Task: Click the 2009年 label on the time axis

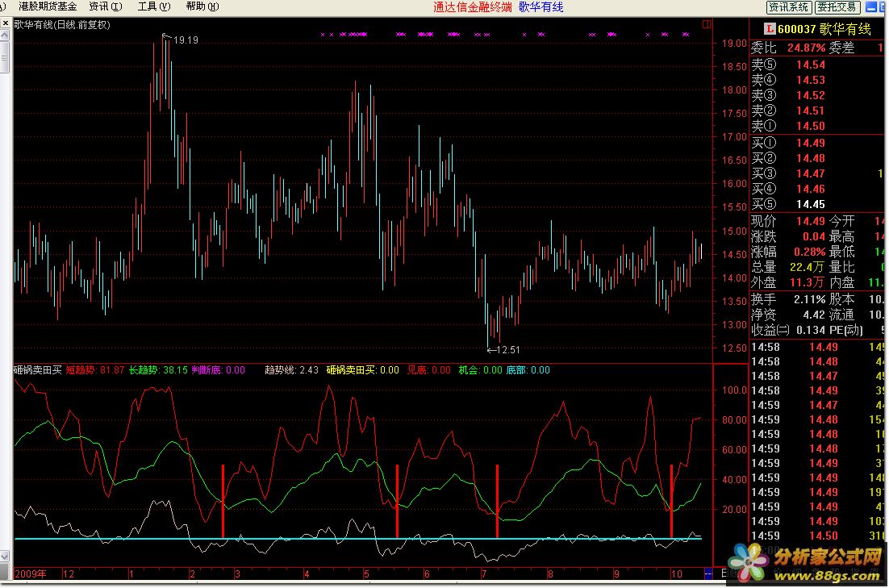Action: pyautogui.click(x=31, y=573)
